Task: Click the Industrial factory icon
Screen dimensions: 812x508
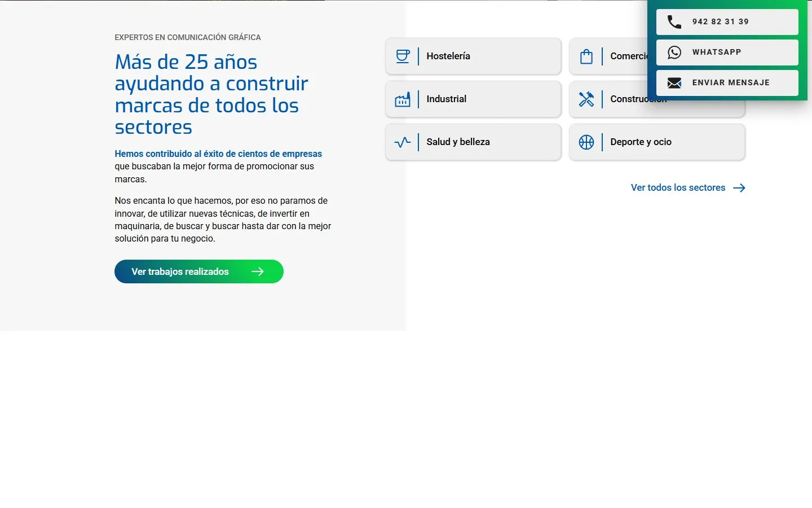Action: coord(403,99)
